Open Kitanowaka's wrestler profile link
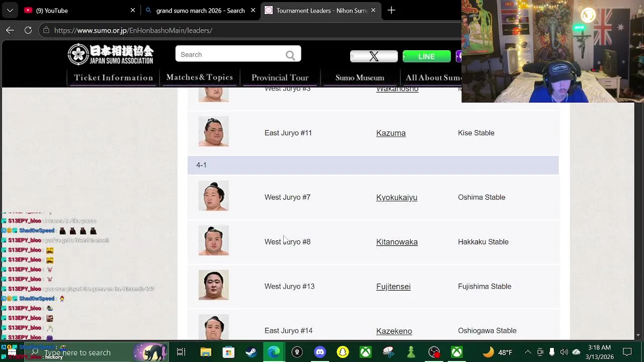 click(x=397, y=242)
